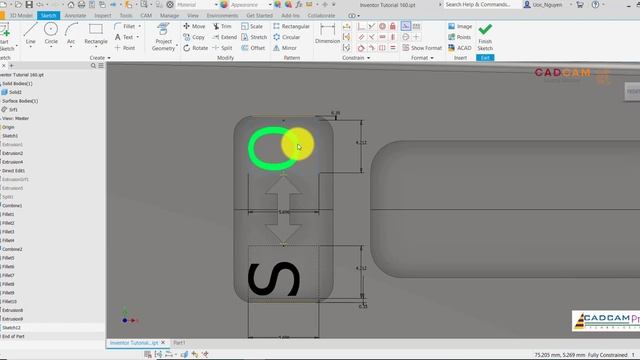Select the Dimension tool

[327, 33]
